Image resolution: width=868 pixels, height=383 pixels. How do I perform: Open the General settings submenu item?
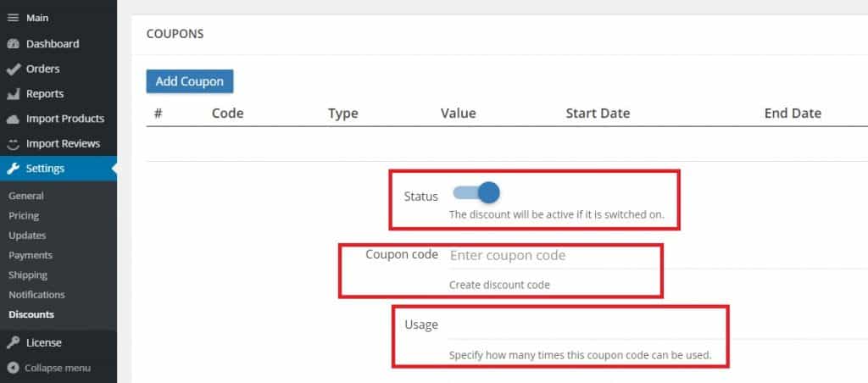coord(26,196)
